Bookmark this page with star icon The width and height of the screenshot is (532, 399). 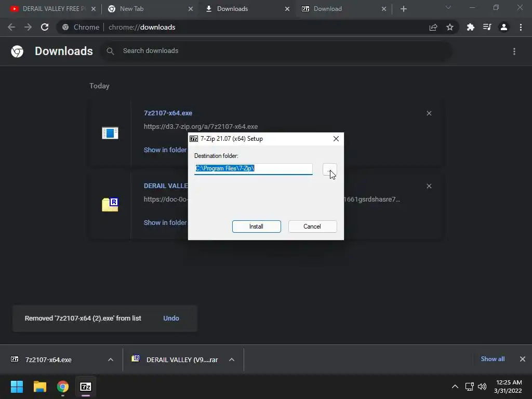point(450,27)
